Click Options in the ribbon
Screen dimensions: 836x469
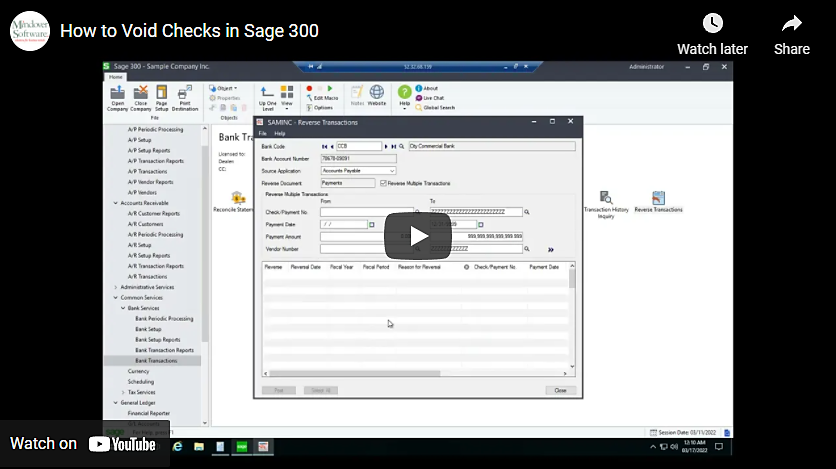[x=320, y=108]
